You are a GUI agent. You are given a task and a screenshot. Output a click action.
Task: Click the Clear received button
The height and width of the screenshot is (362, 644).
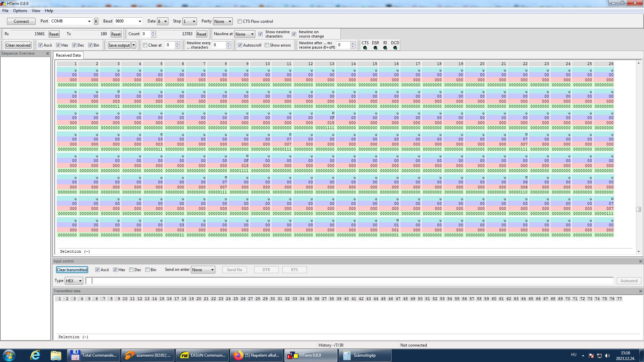[x=18, y=45]
